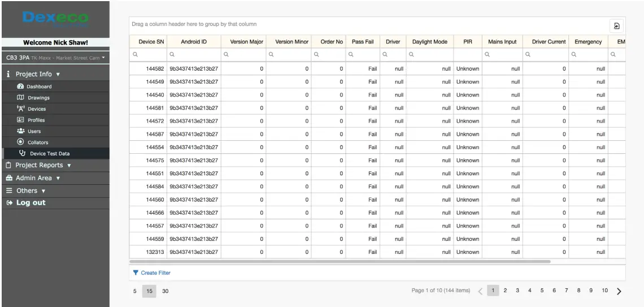Go to page 2
The width and height of the screenshot is (644, 307).
coord(505,291)
